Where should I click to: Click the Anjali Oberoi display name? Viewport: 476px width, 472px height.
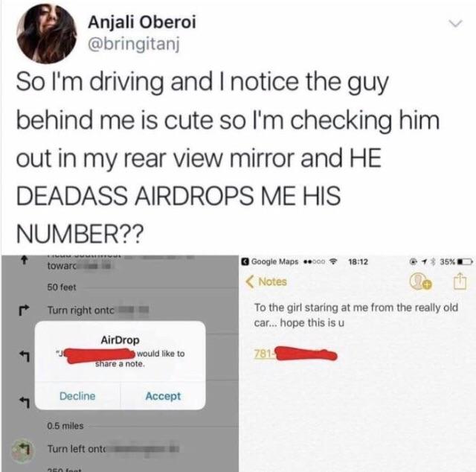click(142, 22)
